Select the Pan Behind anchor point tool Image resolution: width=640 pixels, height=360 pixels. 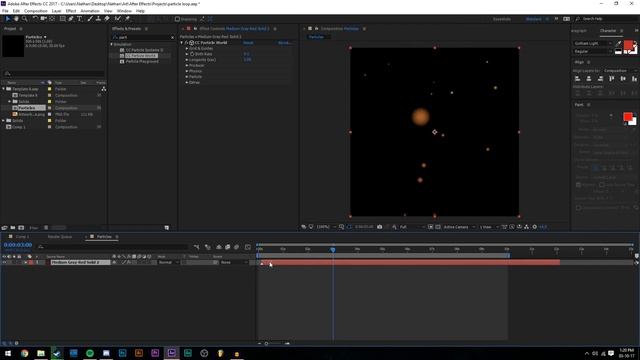tap(52, 19)
